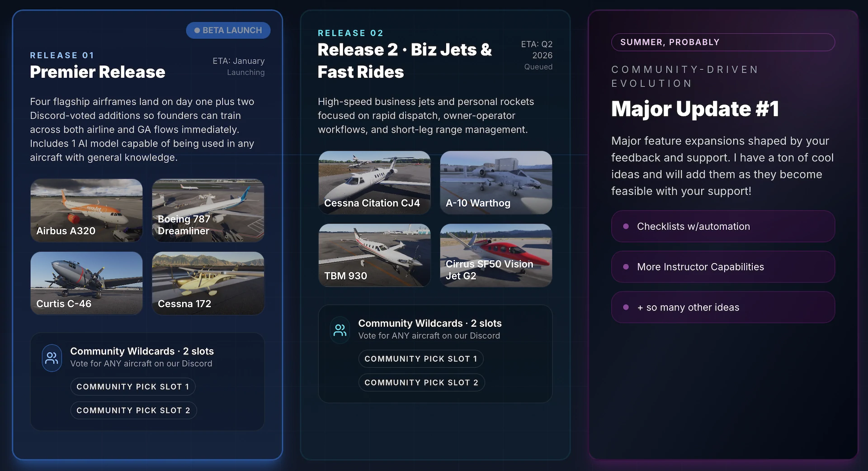The image size is (868, 471).
Task: Click the Release 01 community users icon
Action: (52, 358)
